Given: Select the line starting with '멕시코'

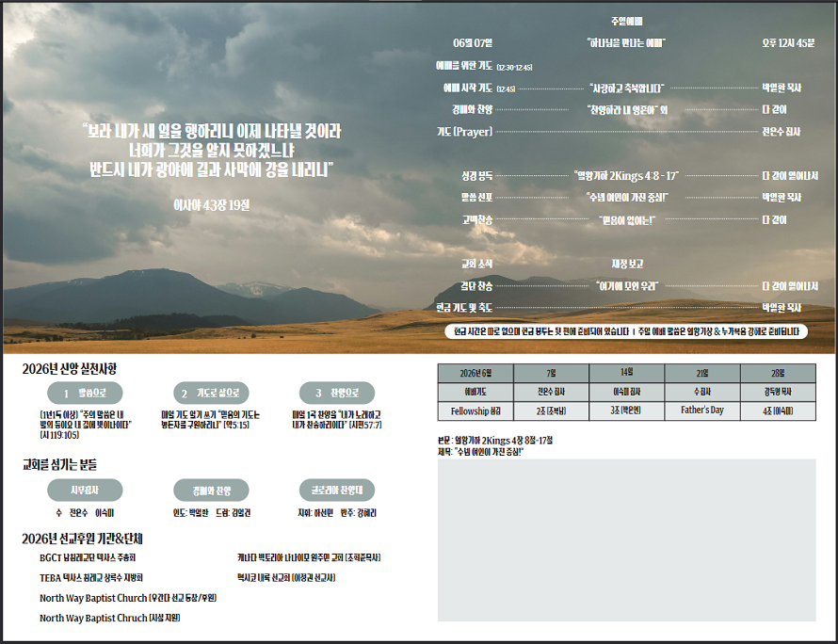Looking at the screenshot, I should 286,578.
